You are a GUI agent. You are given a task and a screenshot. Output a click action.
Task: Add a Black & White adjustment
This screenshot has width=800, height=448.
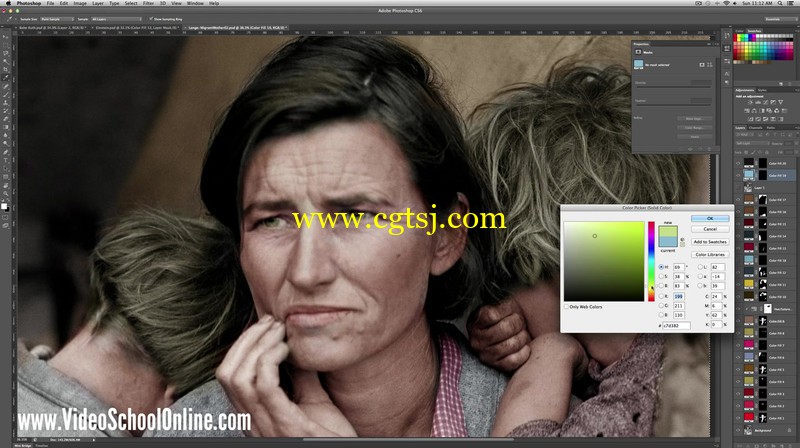coord(762,111)
